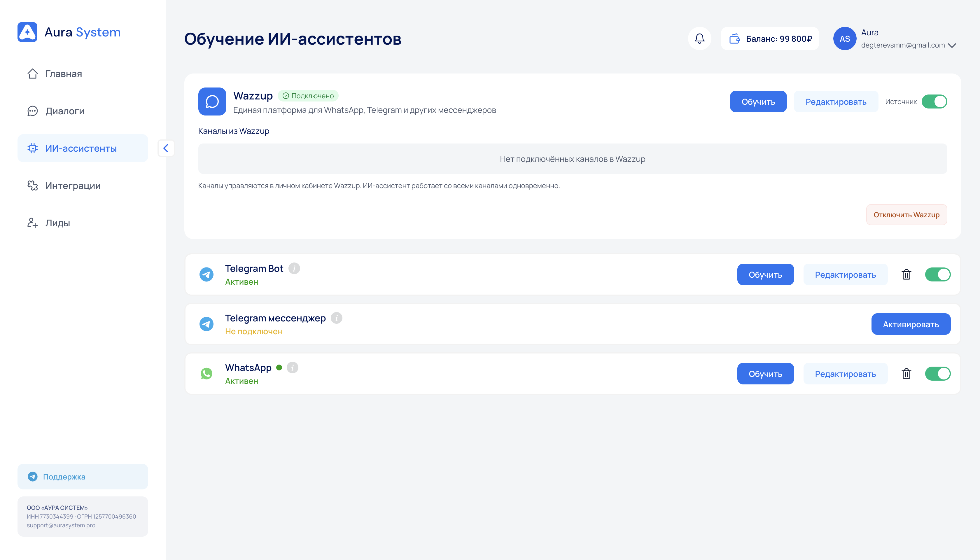Toggle the Wazzup Источник switch
980x560 pixels.
coord(934,101)
